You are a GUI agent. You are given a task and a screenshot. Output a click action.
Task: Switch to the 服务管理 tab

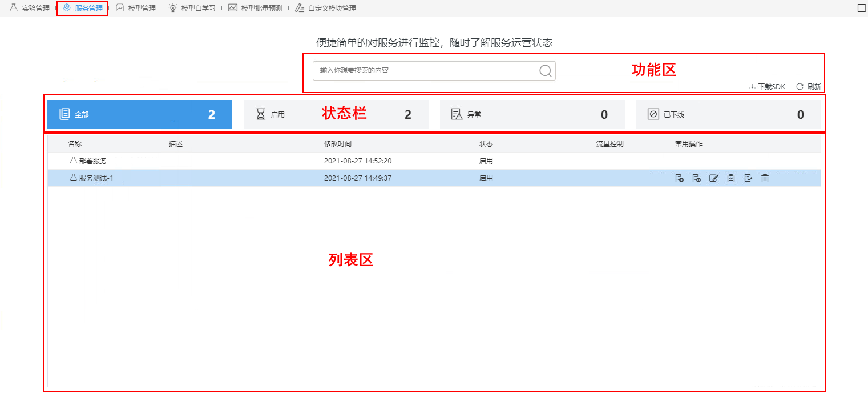[83, 9]
